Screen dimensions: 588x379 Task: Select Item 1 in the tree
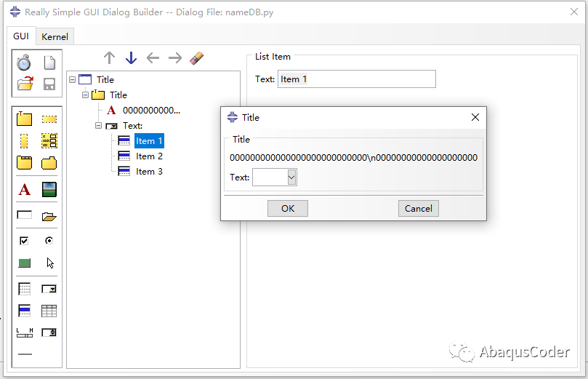(149, 141)
